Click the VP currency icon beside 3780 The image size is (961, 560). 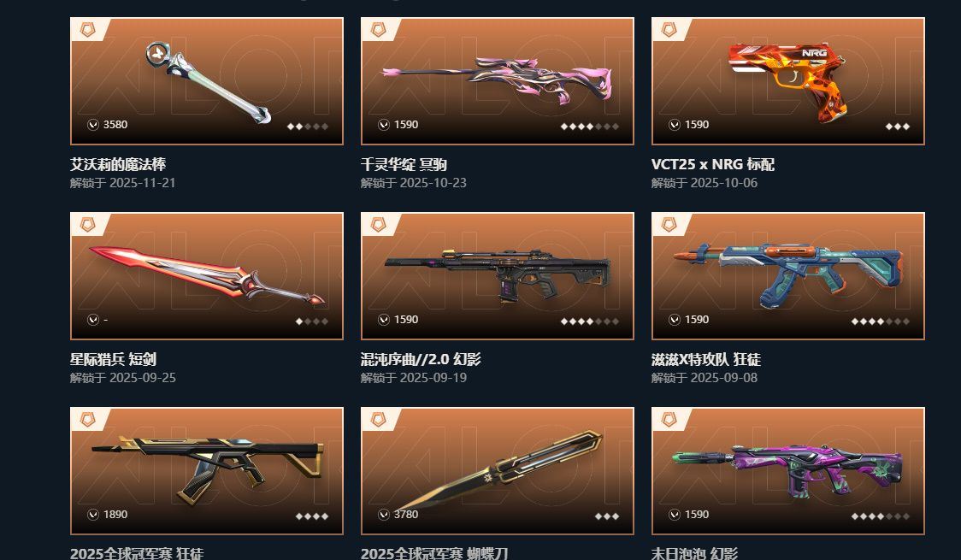coord(384,514)
